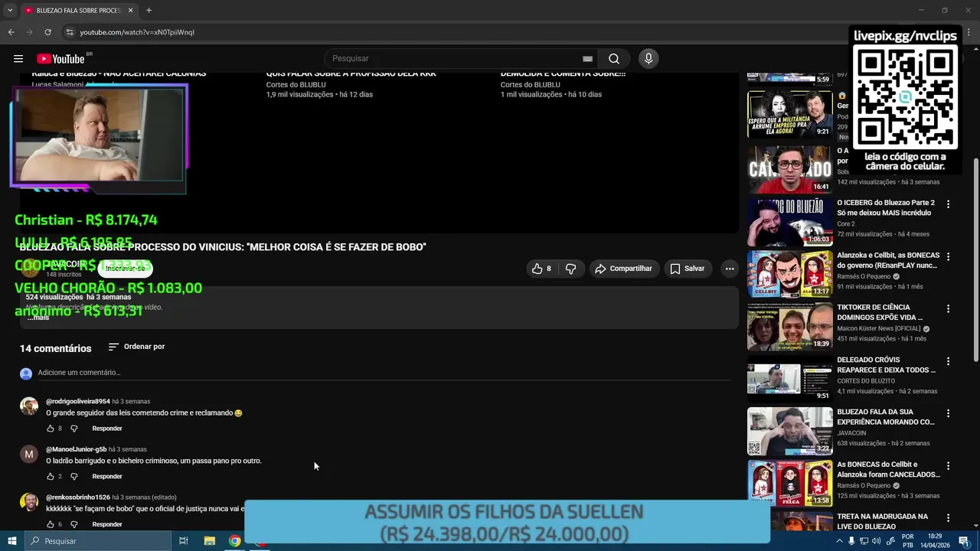Open options for BLUEZAO FALA DA SUA EXPERIÊNCIA video
Screen dimensions: 980x551
tap(948, 413)
